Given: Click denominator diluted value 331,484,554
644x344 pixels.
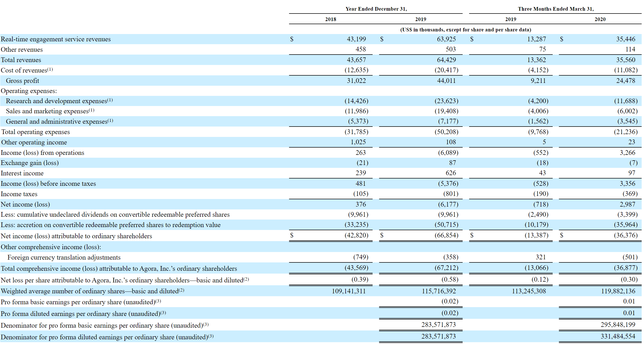Looking at the screenshot, I should pos(618,336).
